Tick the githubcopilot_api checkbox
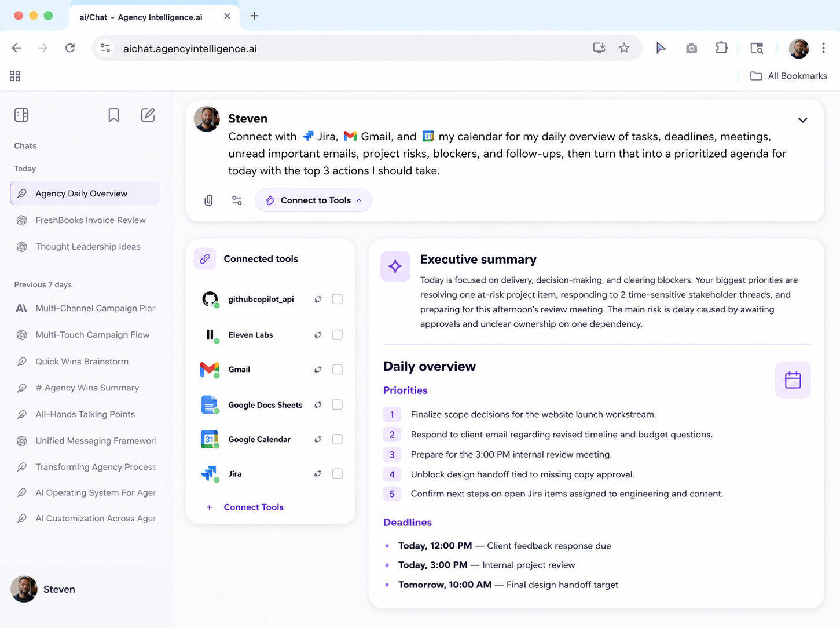 [338, 300]
